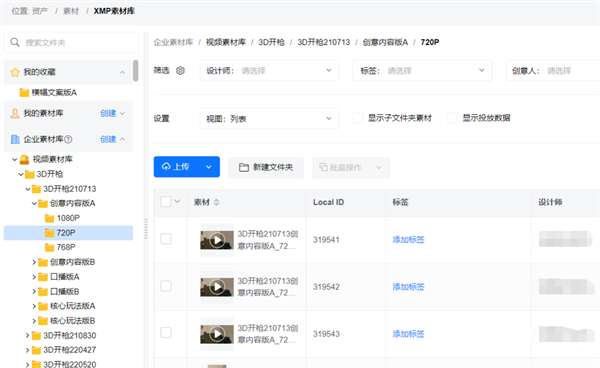Click the help question icon next to 企业素材库
The width and height of the screenshot is (600, 368).
click(68, 139)
